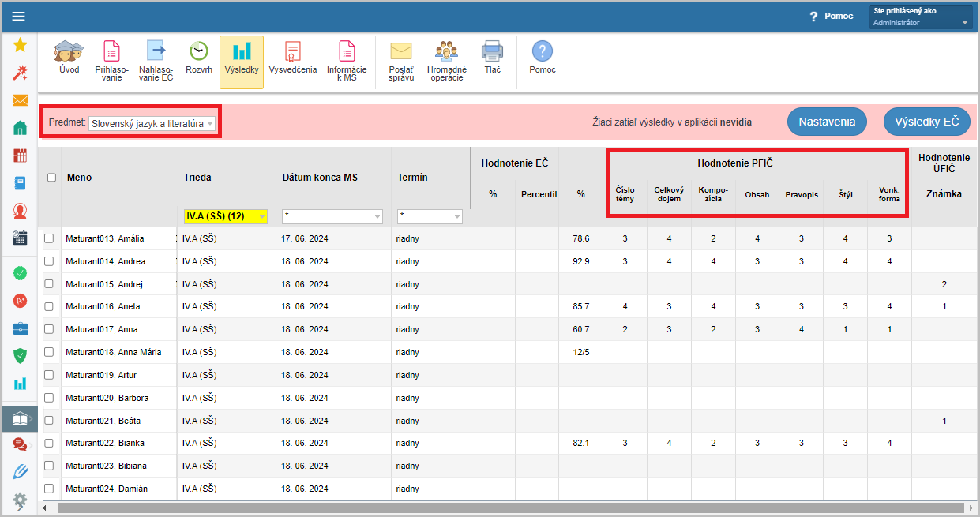Check the box for Maturant014, Andrea
Screen dimensions: 980x517
tap(49, 261)
